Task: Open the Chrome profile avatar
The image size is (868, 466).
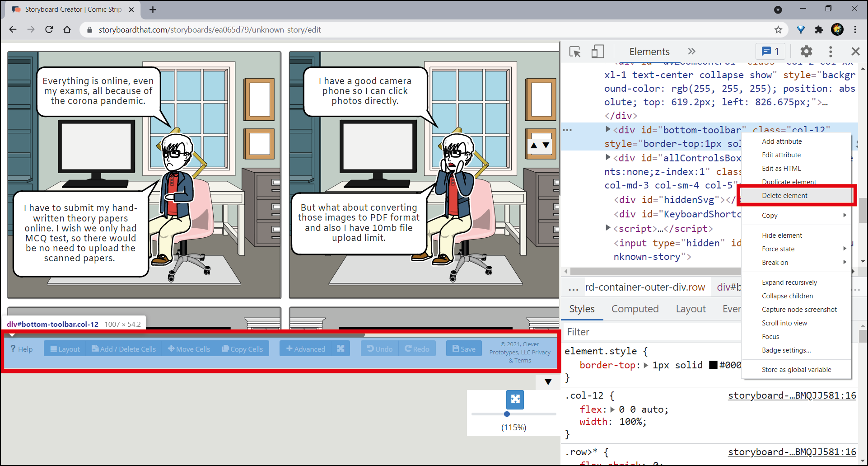Action: pyautogui.click(x=837, y=29)
